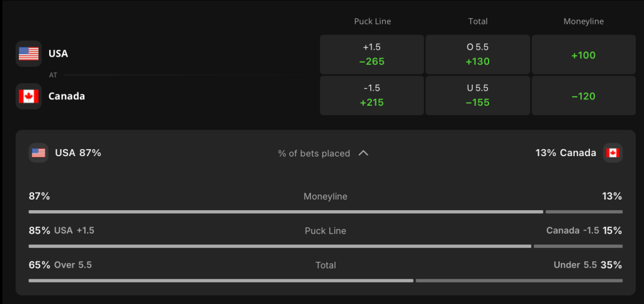Click the Moneyline percentage bar
Image resolution: width=644 pixels, height=304 pixels.
325,211
